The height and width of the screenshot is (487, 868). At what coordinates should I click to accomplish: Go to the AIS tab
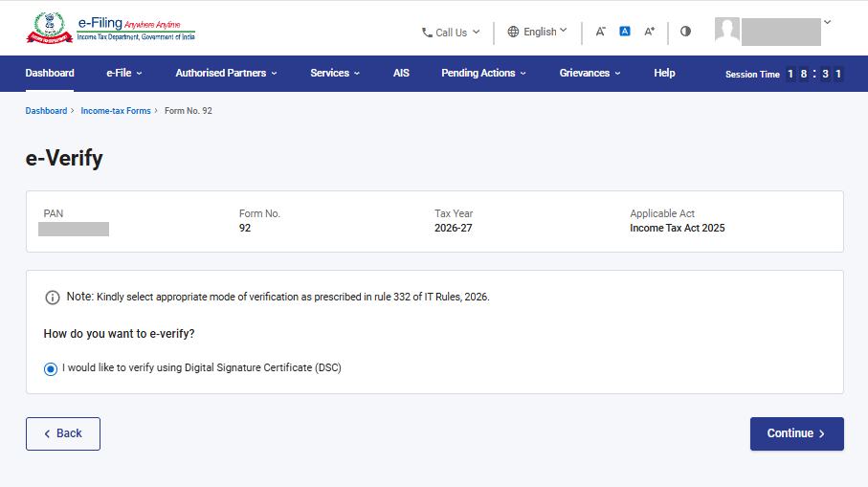(401, 73)
